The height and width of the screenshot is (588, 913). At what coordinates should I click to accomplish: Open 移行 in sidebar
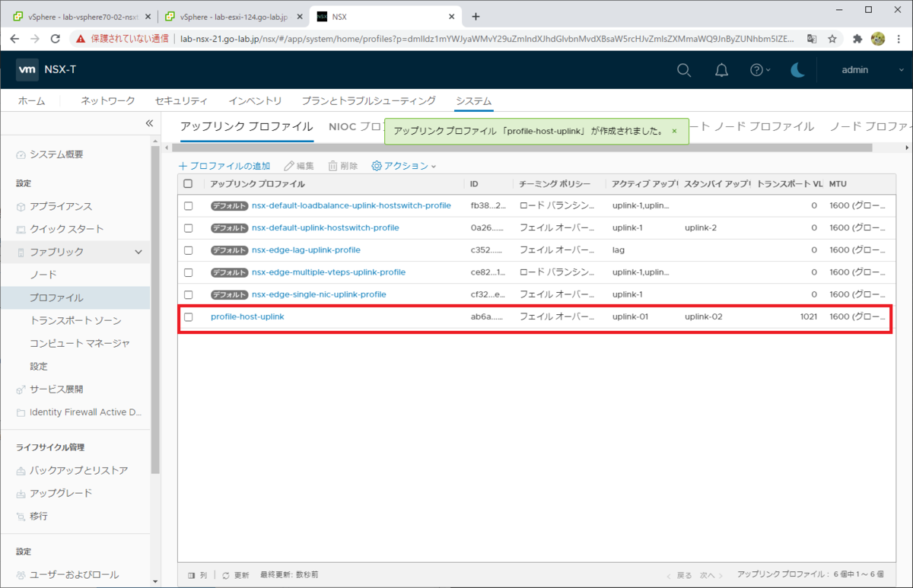pos(38,516)
